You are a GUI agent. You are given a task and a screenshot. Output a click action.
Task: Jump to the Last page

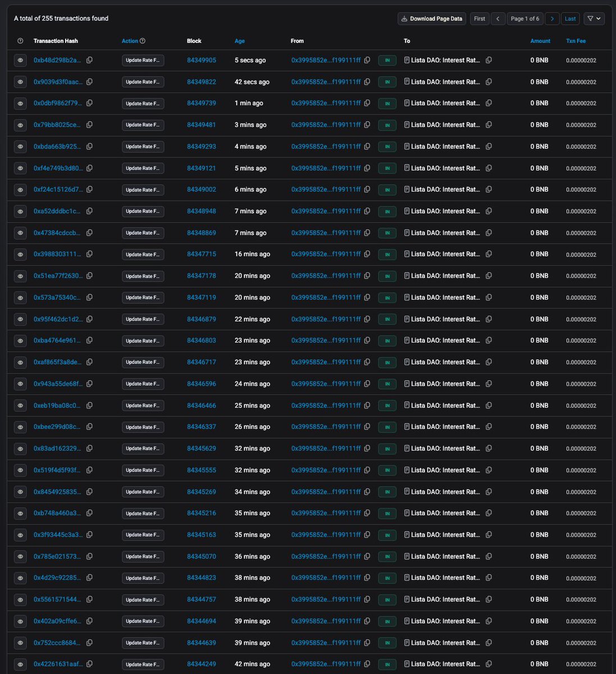click(x=571, y=19)
